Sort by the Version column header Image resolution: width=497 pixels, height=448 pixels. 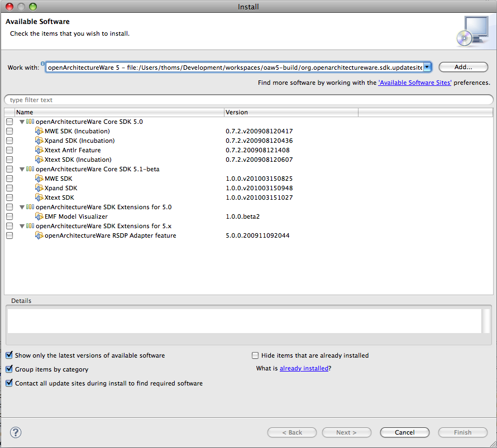coord(291,112)
